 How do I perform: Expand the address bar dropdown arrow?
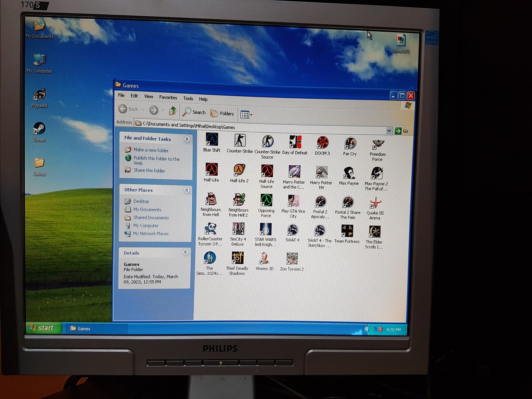coord(389,131)
